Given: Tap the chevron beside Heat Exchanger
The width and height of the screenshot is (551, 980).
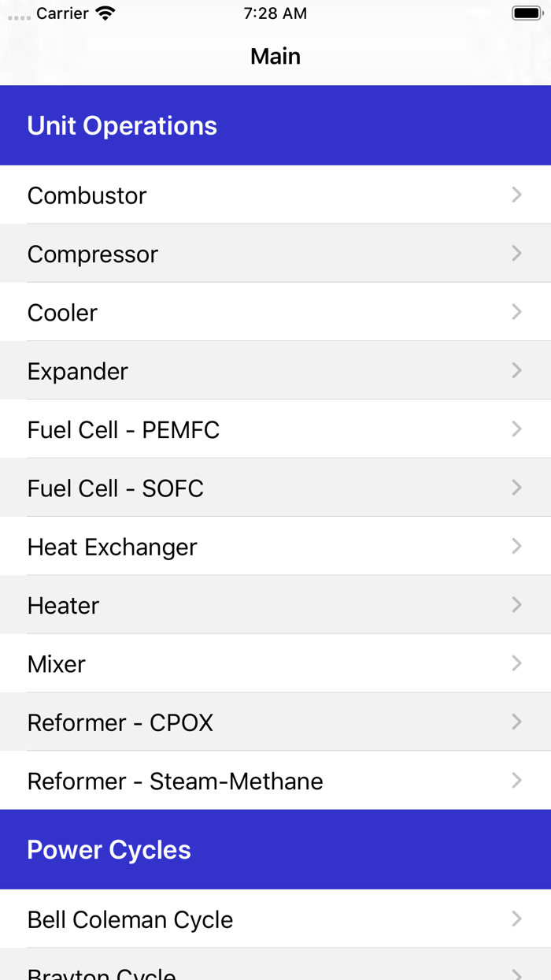Looking at the screenshot, I should (x=516, y=546).
